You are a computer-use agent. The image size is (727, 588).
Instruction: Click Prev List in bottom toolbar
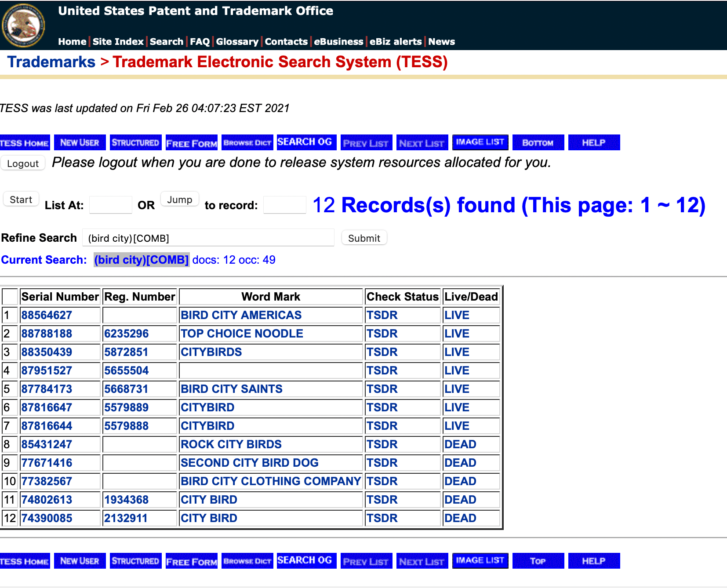click(366, 561)
